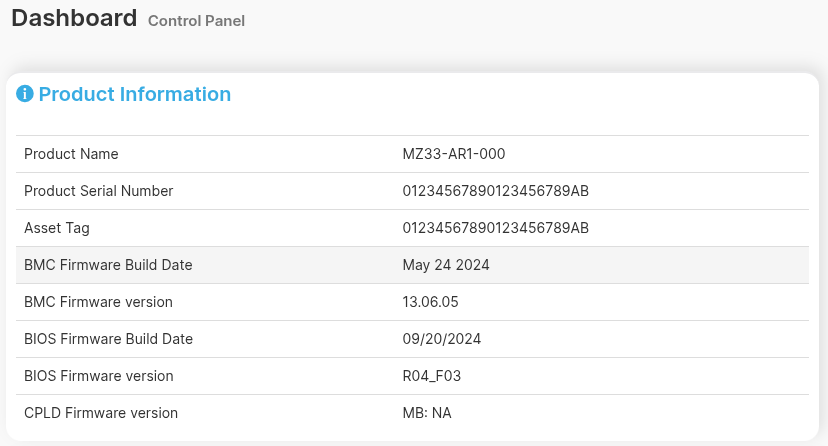Click the BMC Firmware Build Date label
This screenshot has height=446, width=828.
tap(108, 265)
